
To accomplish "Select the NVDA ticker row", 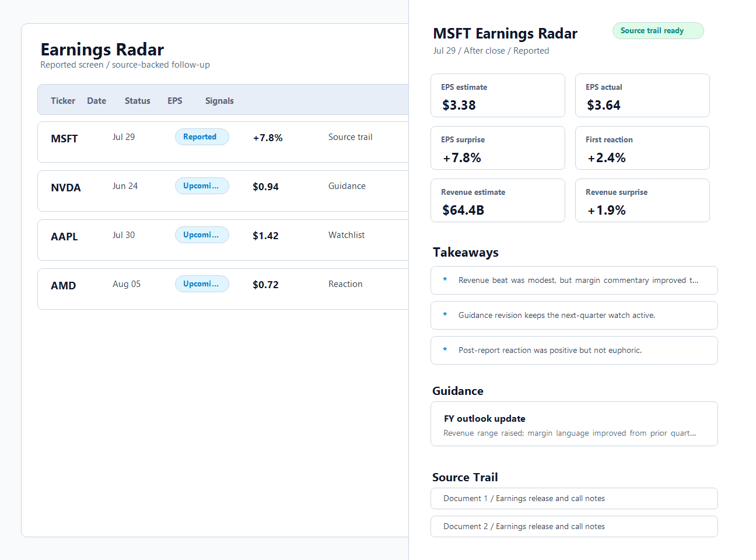I will [223, 191].
